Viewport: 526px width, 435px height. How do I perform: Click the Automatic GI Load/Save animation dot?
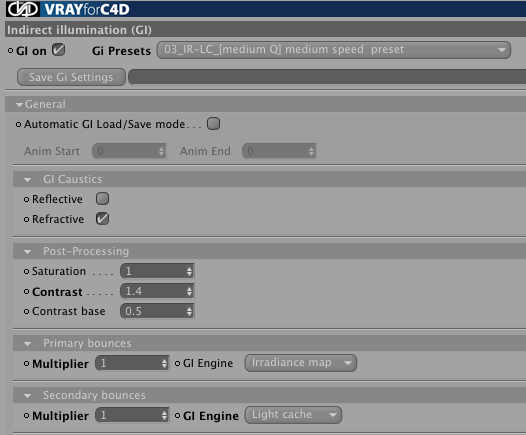click(18, 124)
